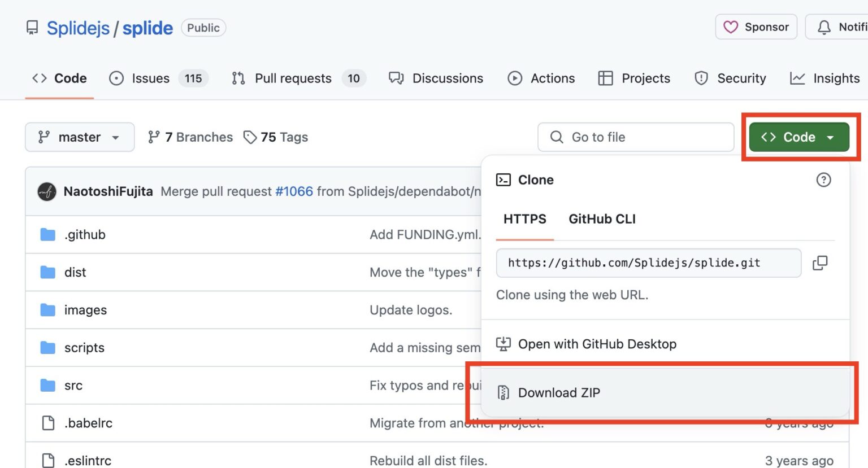Viewport: 868px width, 468px height.
Task: Click the Clone help question mark icon
Action: 823,180
